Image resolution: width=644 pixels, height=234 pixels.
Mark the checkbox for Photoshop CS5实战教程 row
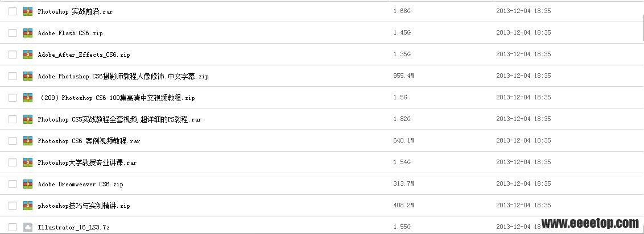13,119
